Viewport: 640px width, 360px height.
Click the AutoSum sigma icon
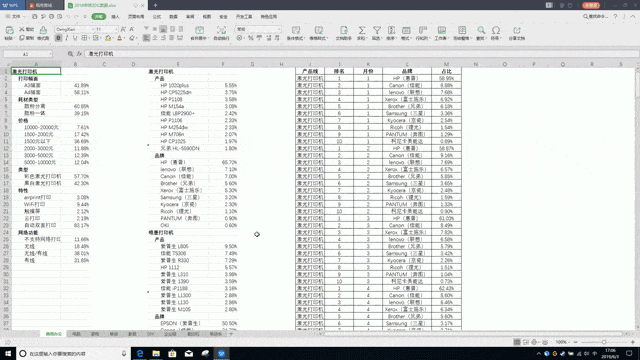[x=362, y=30]
